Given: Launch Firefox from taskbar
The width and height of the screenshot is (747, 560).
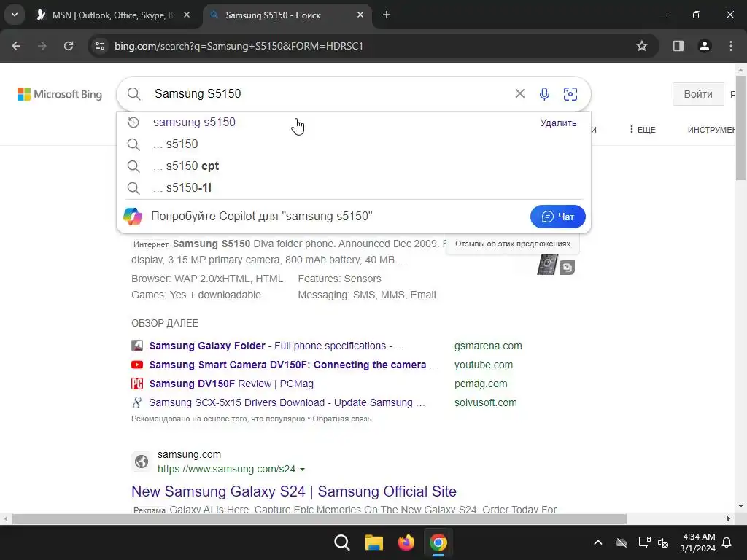Looking at the screenshot, I should [x=406, y=542].
